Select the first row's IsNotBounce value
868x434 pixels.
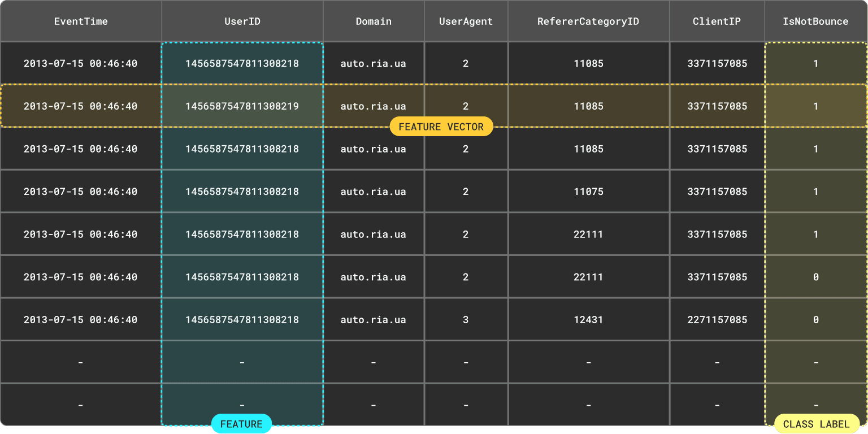[x=815, y=63]
